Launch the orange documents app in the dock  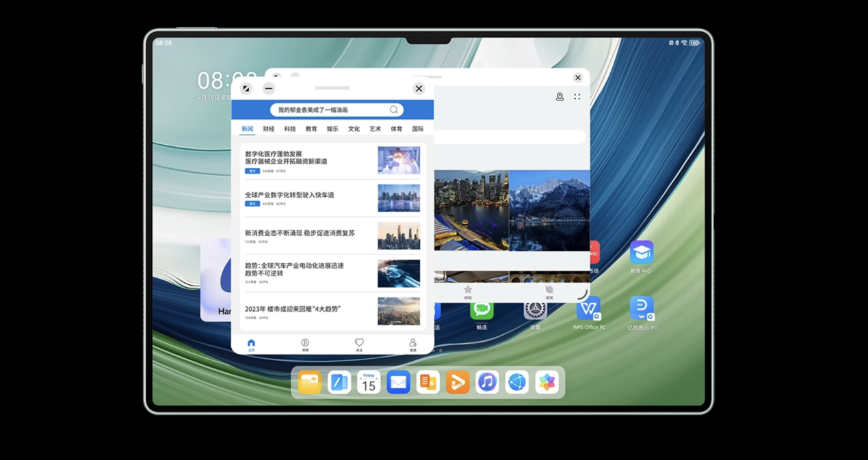tap(428, 382)
